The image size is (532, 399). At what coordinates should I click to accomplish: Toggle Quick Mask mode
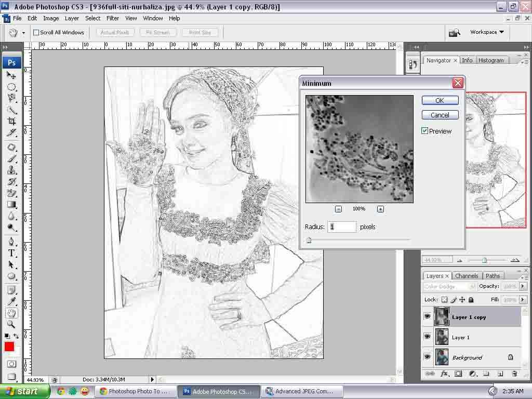pyautogui.click(x=11, y=364)
